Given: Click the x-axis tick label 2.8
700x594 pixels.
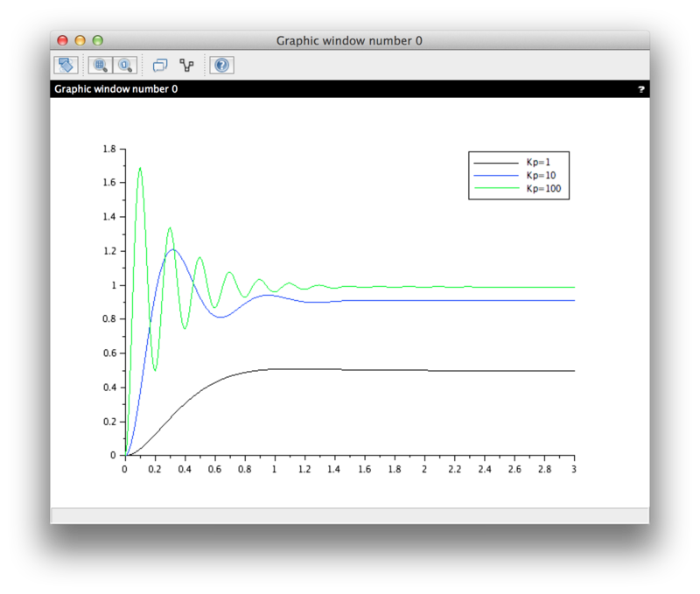Looking at the screenshot, I should (544, 470).
